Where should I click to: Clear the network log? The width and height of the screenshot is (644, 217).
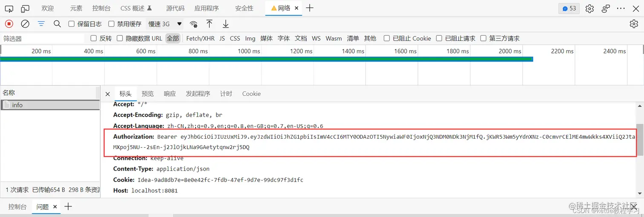pyautogui.click(x=25, y=24)
